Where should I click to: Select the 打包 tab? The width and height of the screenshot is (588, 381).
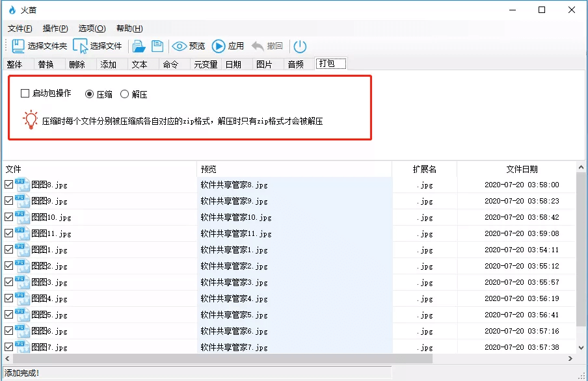330,63
